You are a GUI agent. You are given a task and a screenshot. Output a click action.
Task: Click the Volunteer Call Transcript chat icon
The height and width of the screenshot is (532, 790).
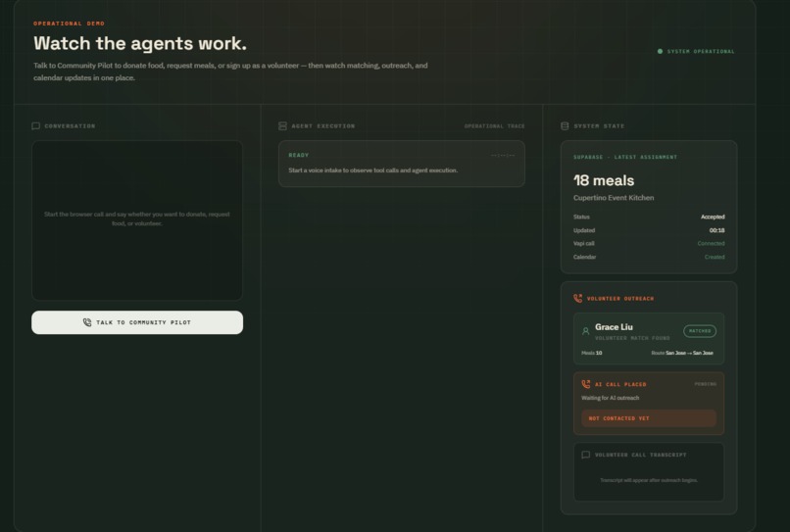[586, 455]
